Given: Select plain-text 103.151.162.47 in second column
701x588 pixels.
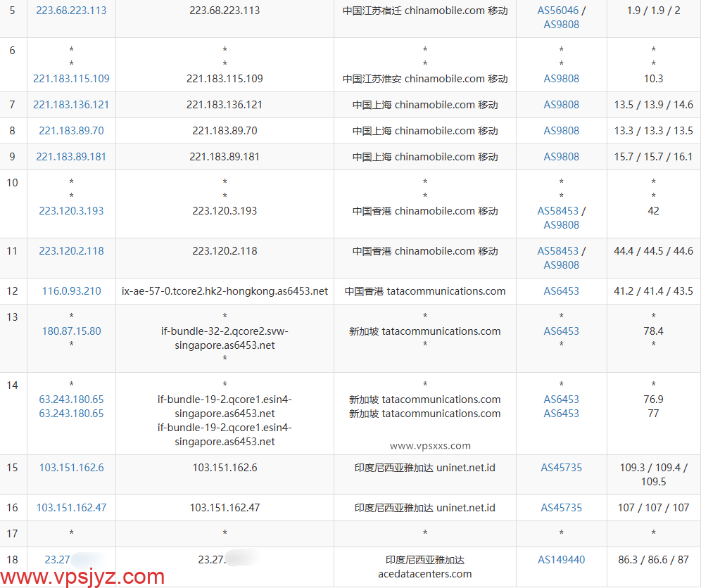Looking at the screenshot, I should [x=225, y=508].
